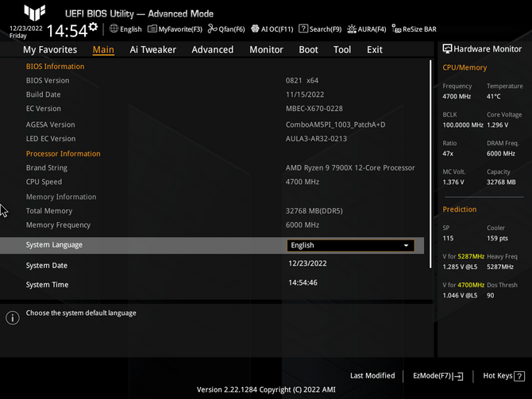Viewport: 532px width, 399px height.
Task: Select the System Language row label
Action: pyautogui.click(x=54, y=245)
